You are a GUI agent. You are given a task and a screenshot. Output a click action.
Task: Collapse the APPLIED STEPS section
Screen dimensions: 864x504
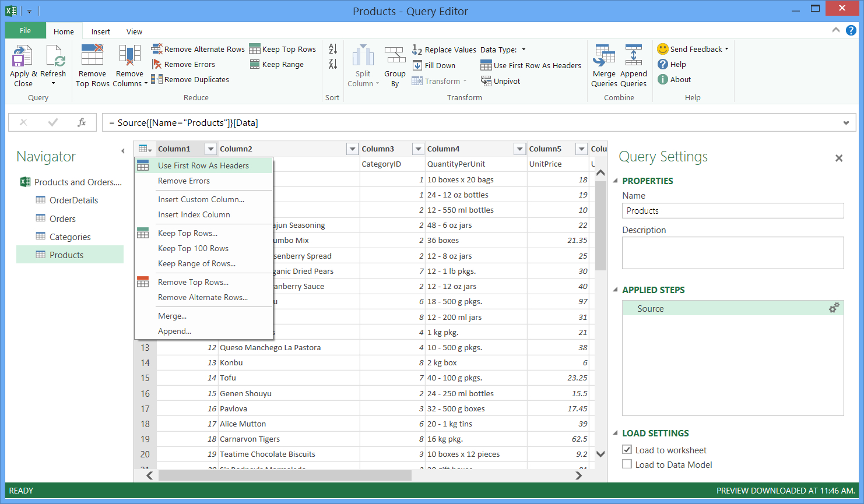click(x=615, y=290)
